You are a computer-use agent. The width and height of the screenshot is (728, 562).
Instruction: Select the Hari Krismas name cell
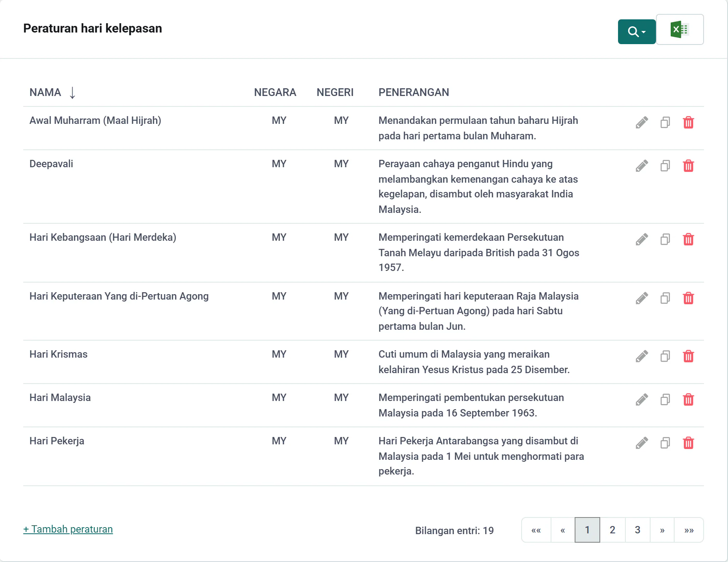pyautogui.click(x=58, y=354)
